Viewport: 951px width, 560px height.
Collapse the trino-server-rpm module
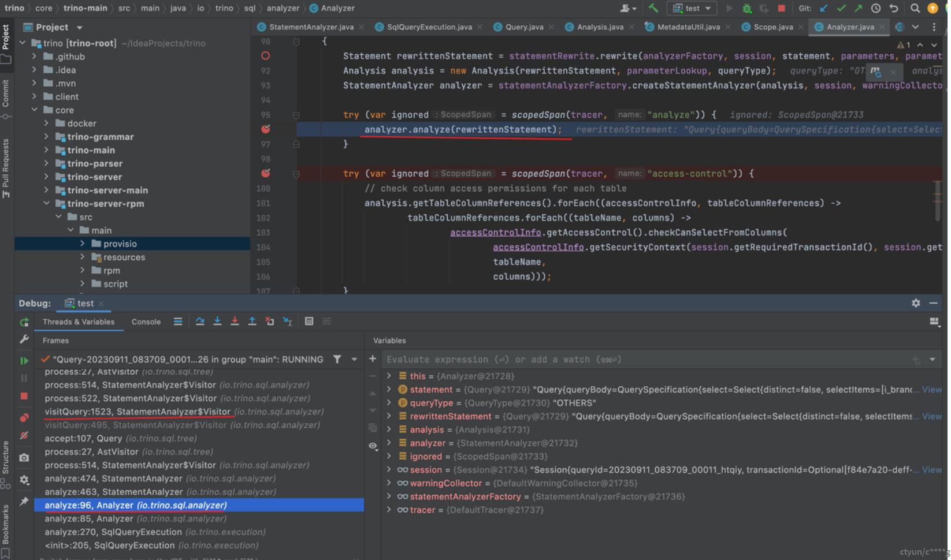(x=46, y=203)
